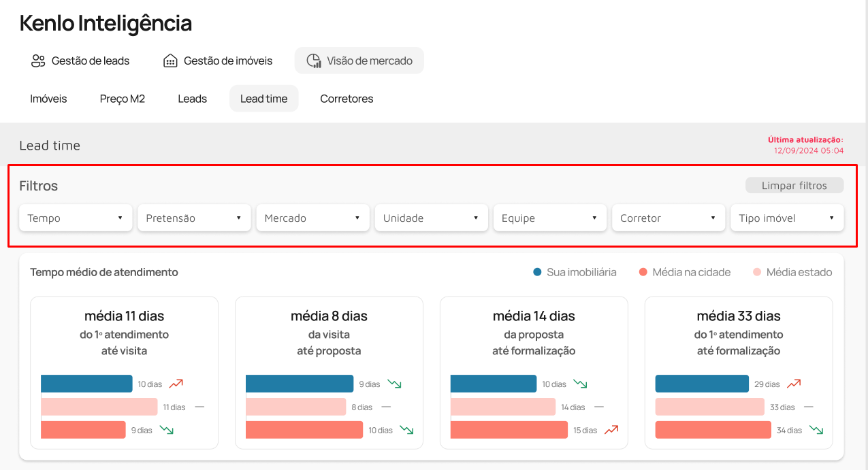Image resolution: width=868 pixels, height=470 pixels.
Task: Open the Corretores sub-tab
Action: click(347, 99)
